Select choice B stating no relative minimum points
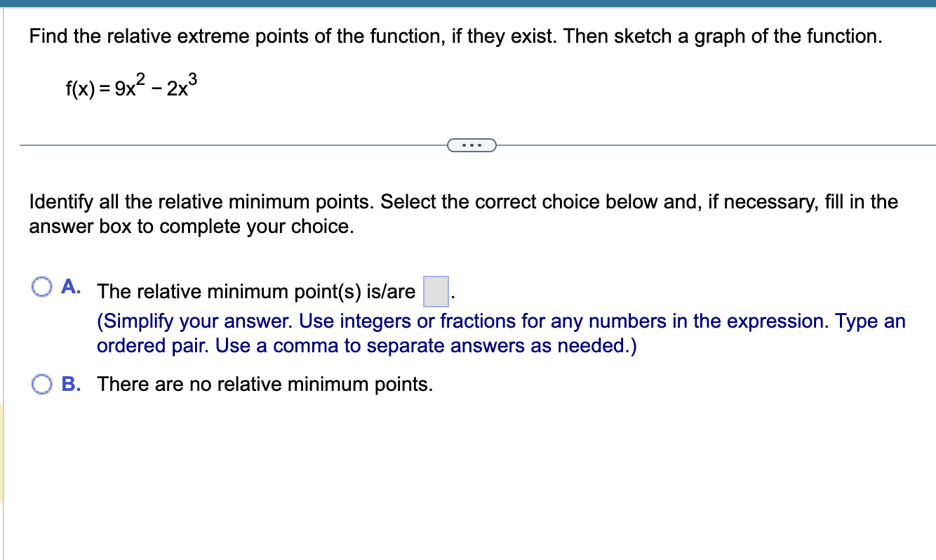The height and width of the screenshot is (560, 936). pyautogui.click(x=44, y=383)
